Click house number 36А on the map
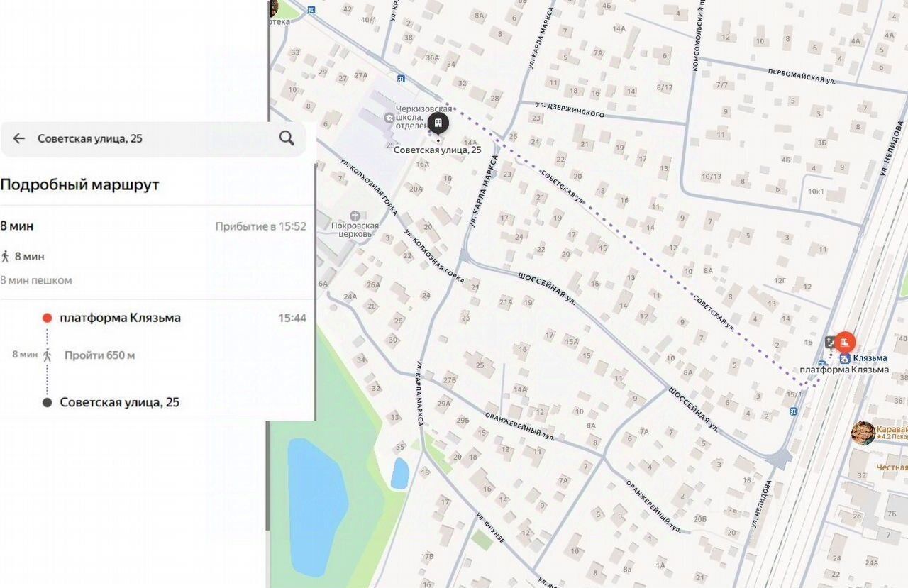 (433, 57)
